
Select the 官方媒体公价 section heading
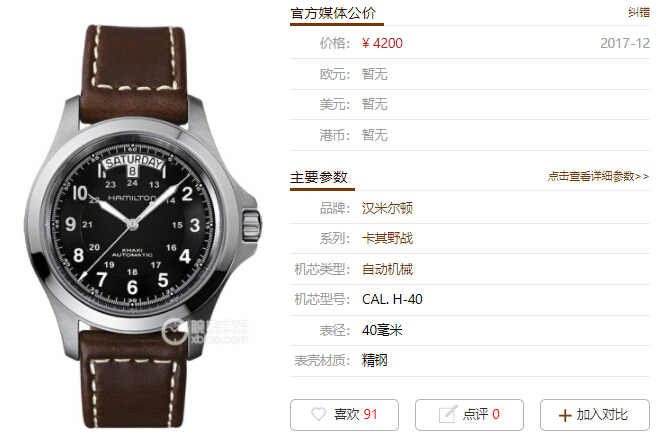coord(333,13)
